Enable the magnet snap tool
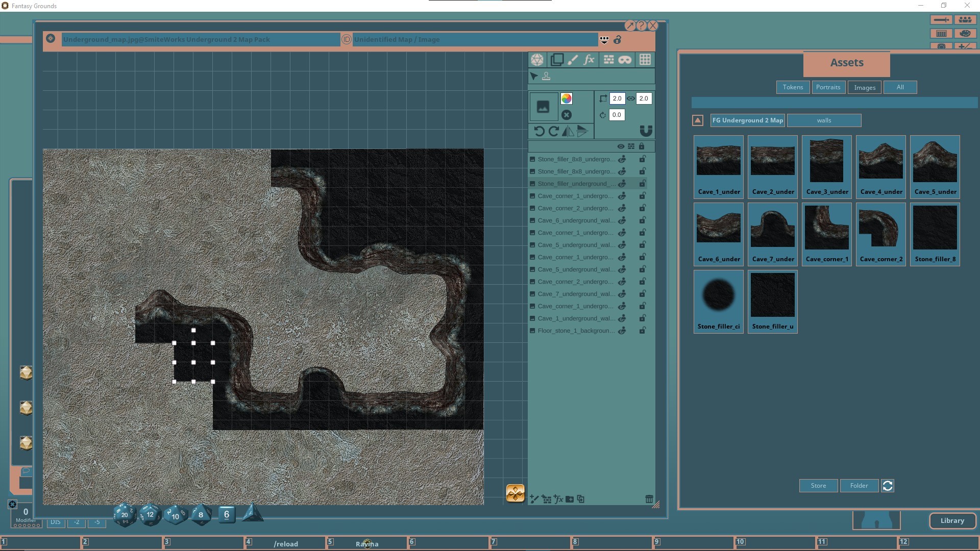This screenshot has width=980, height=551. [x=646, y=131]
